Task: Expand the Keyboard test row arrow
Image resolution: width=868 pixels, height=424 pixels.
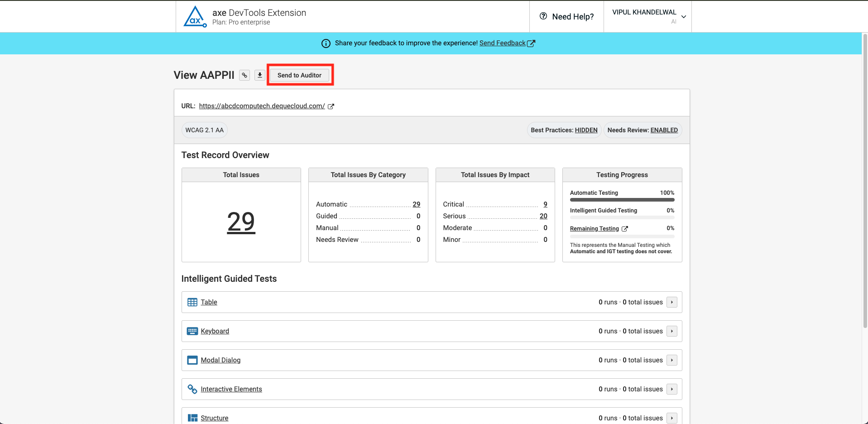Action: (x=672, y=331)
